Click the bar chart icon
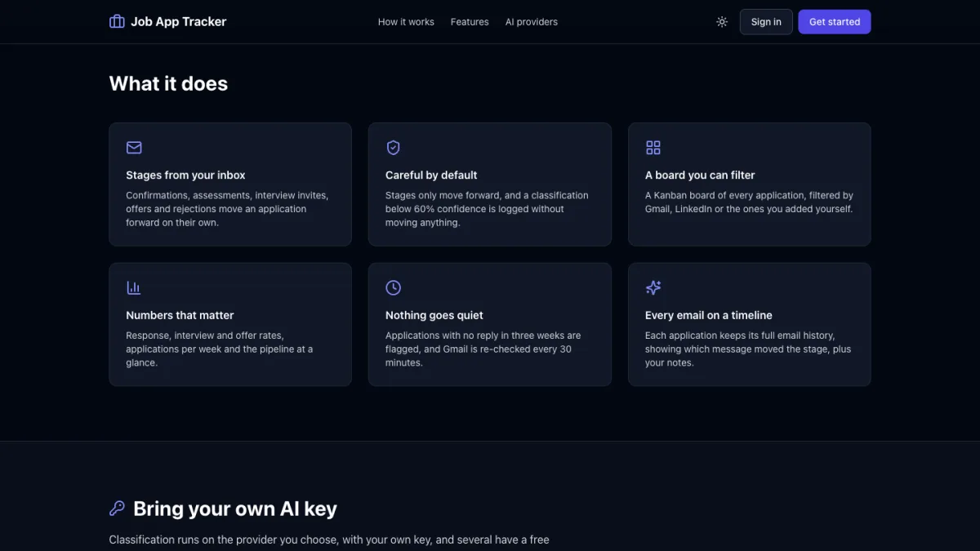The image size is (980, 551). [134, 287]
